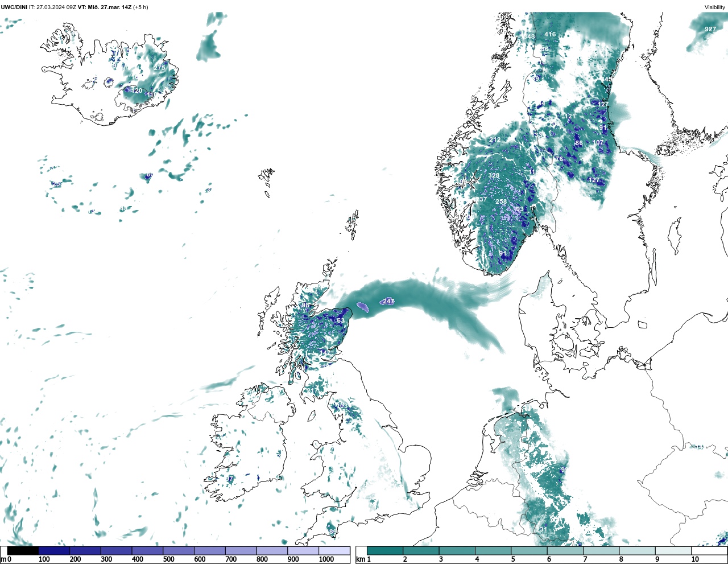Click the '98' value over northern Scotland
Screen dimensions: 728x564
[x=305, y=306]
